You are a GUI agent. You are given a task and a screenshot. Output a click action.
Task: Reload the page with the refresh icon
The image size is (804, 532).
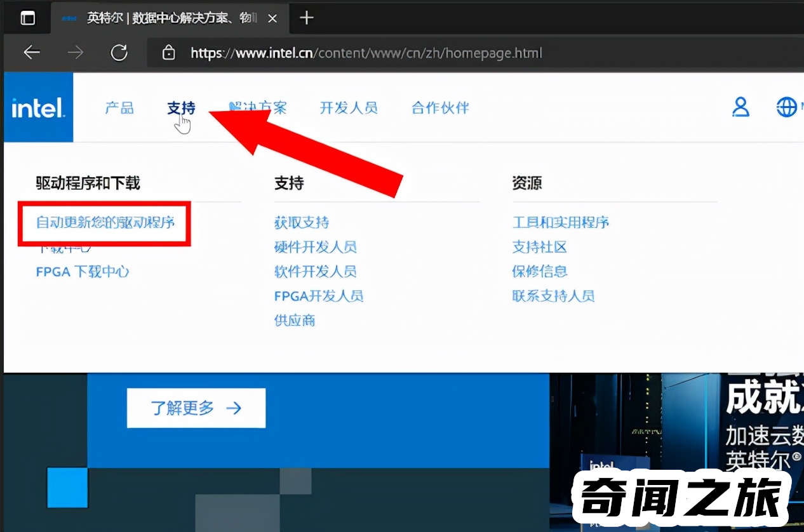coord(119,53)
